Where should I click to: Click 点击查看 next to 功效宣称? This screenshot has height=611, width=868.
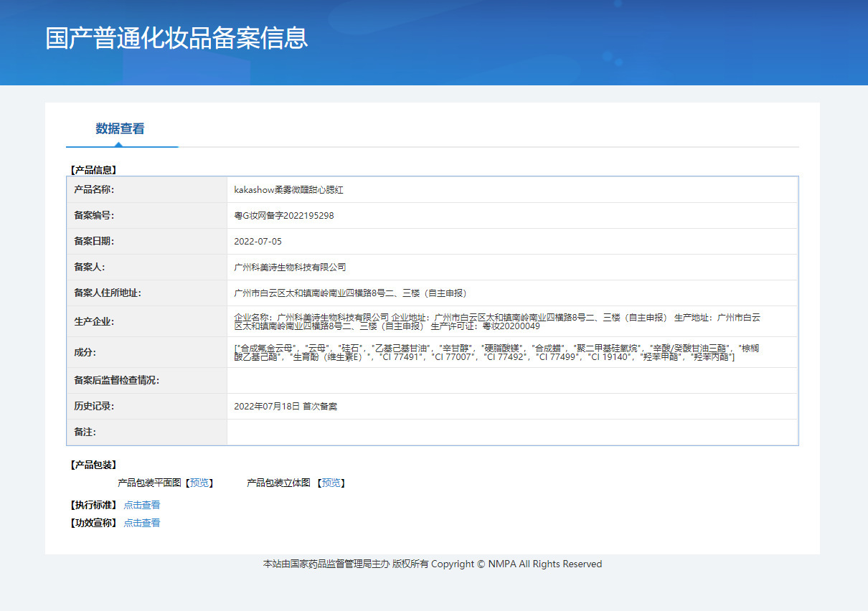[x=142, y=523]
